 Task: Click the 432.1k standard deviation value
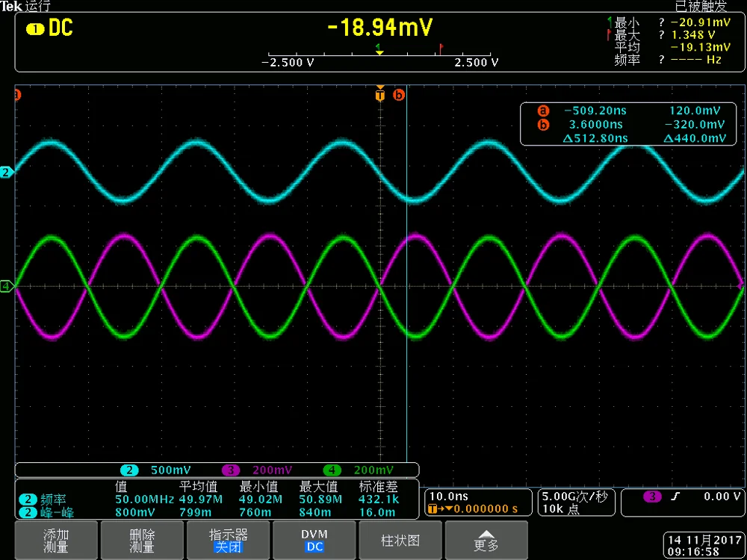click(x=378, y=500)
